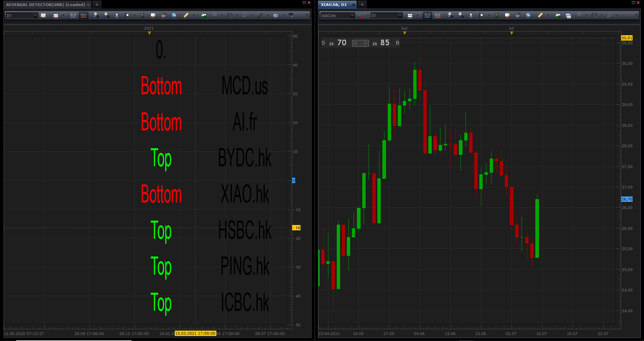Click add picture icon in left toolbar
Viewport: 644px width, 341px height.
(204, 15)
